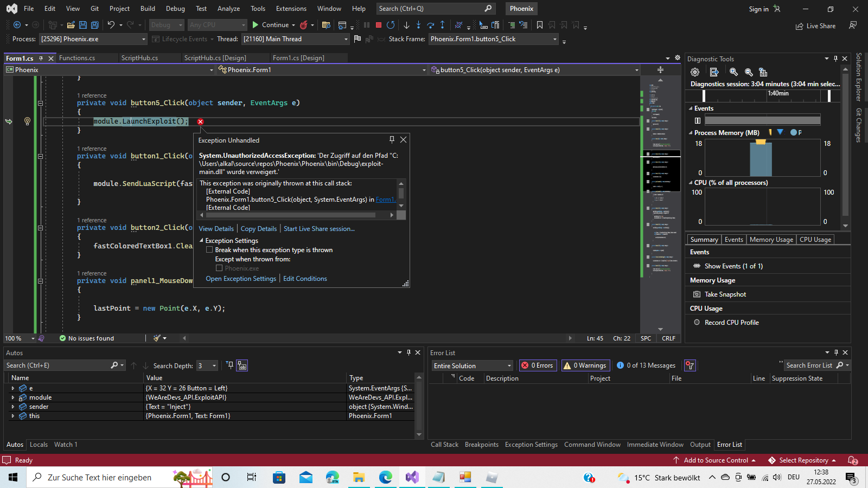Image resolution: width=868 pixels, height=488 pixels.
Task: Click the lightbulb quick actions icon
Action: pos(27,121)
